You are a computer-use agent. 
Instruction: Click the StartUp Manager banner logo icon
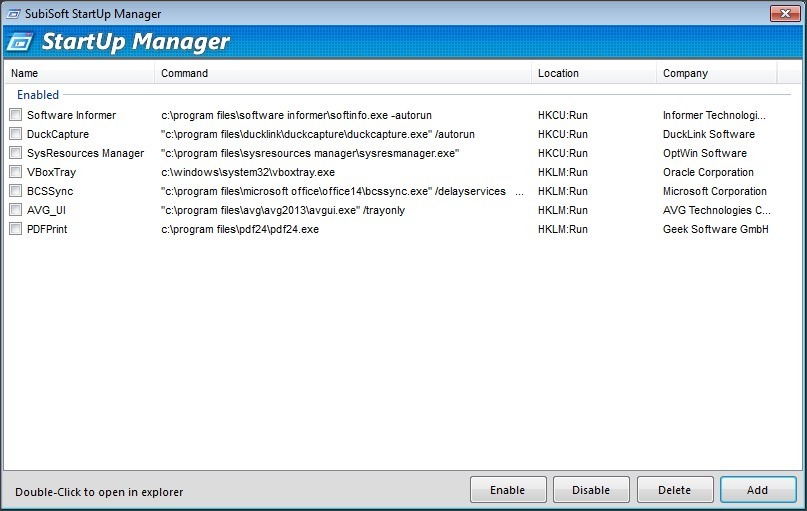(20, 43)
